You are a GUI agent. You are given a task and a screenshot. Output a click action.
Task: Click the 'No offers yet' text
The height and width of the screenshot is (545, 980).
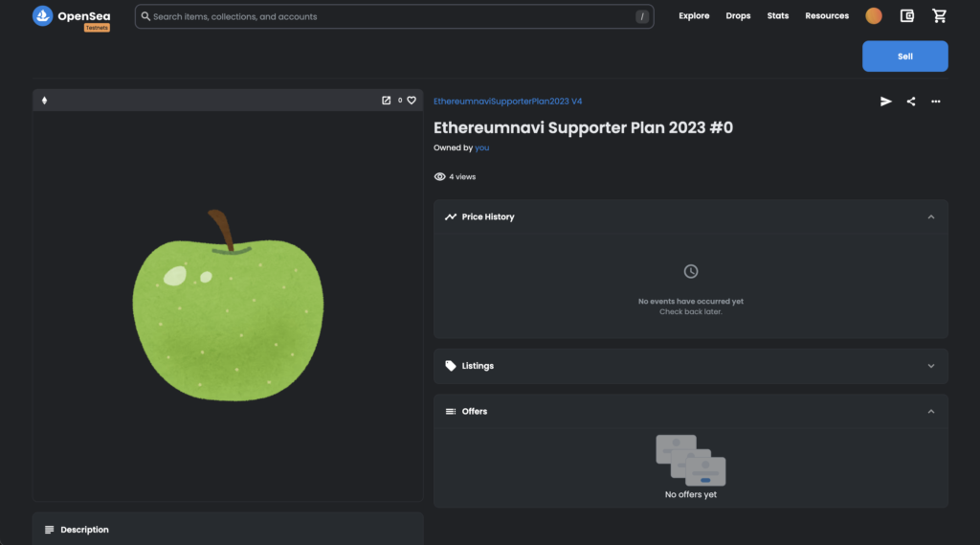pos(691,494)
